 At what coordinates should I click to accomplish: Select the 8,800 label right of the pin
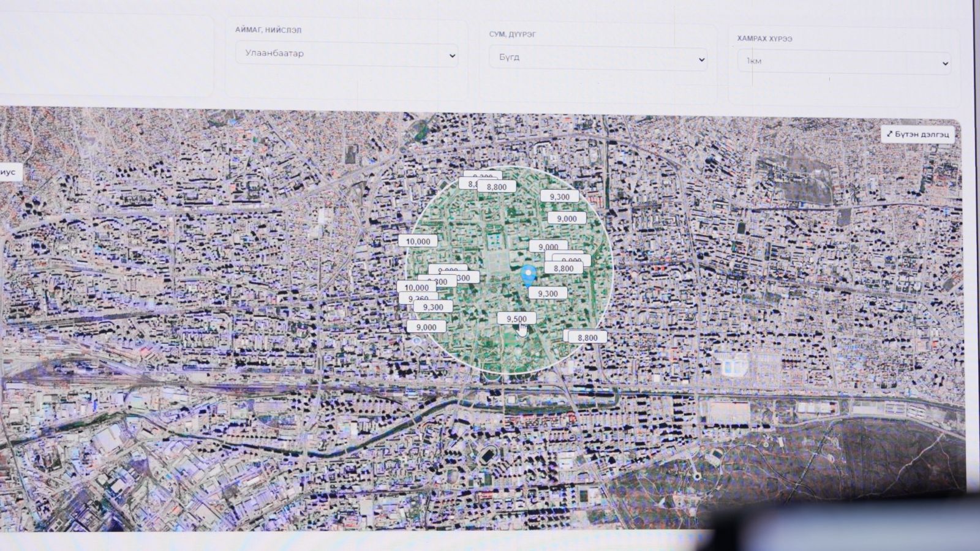[563, 268]
